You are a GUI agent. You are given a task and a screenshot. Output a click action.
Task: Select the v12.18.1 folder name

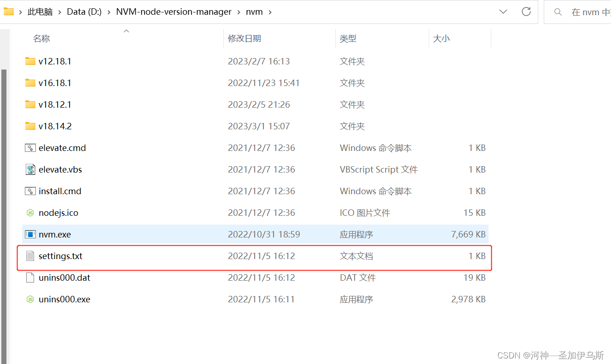55,61
